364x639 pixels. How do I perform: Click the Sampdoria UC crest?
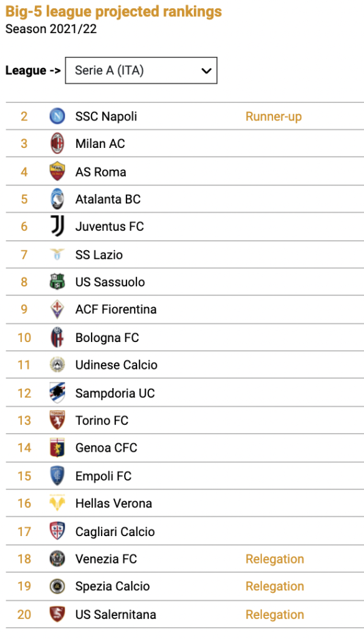[57, 393]
